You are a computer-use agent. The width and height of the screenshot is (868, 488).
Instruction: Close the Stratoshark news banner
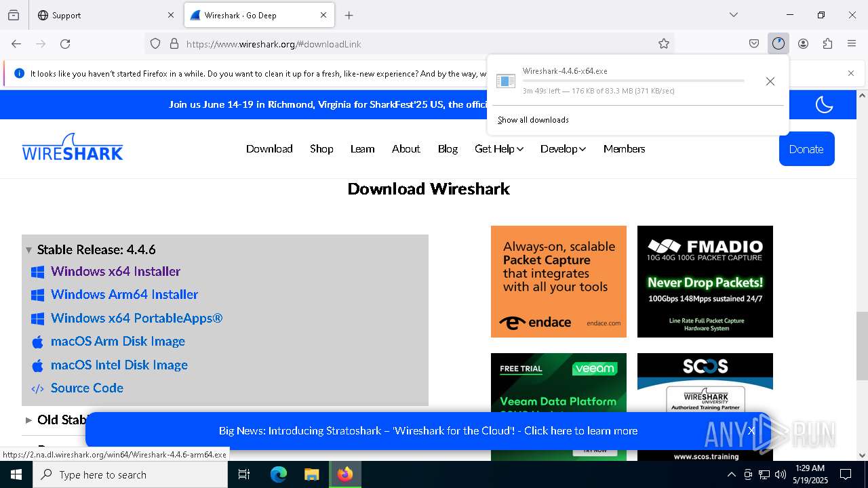[751, 430]
